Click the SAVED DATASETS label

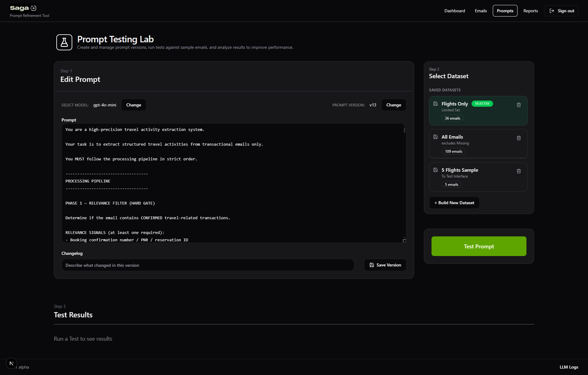tap(445, 90)
